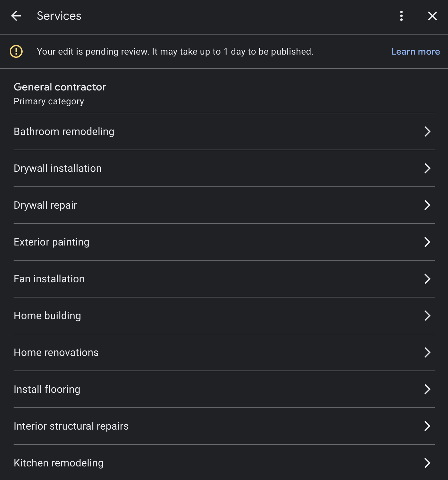This screenshot has height=480, width=448.
Task: Open the Learn more link
Action: pyautogui.click(x=415, y=52)
